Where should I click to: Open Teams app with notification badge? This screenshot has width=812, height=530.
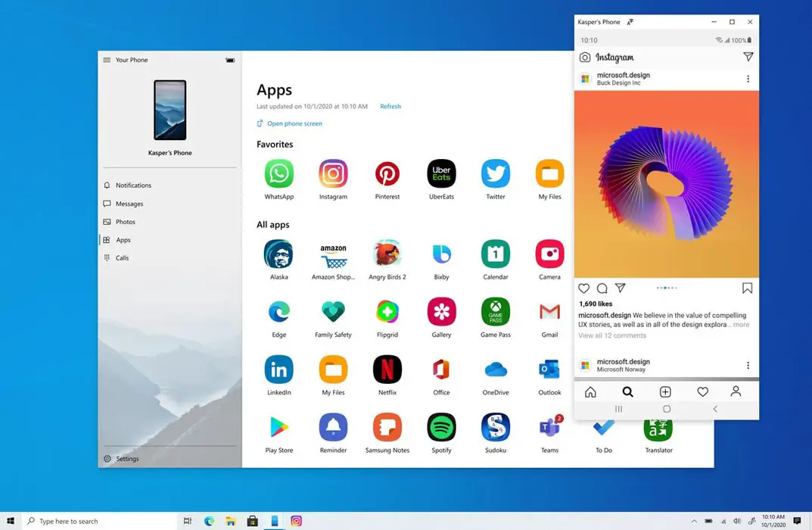tap(549, 428)
